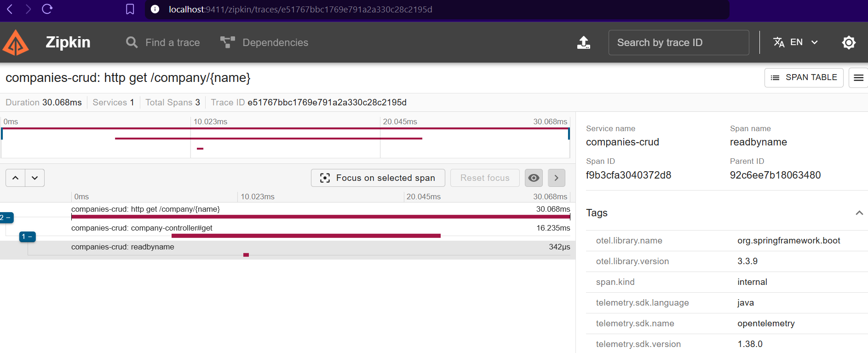Collapse the Tags section chevron
This screenshot has height=353, width=868.
click(x=859, y=213)
